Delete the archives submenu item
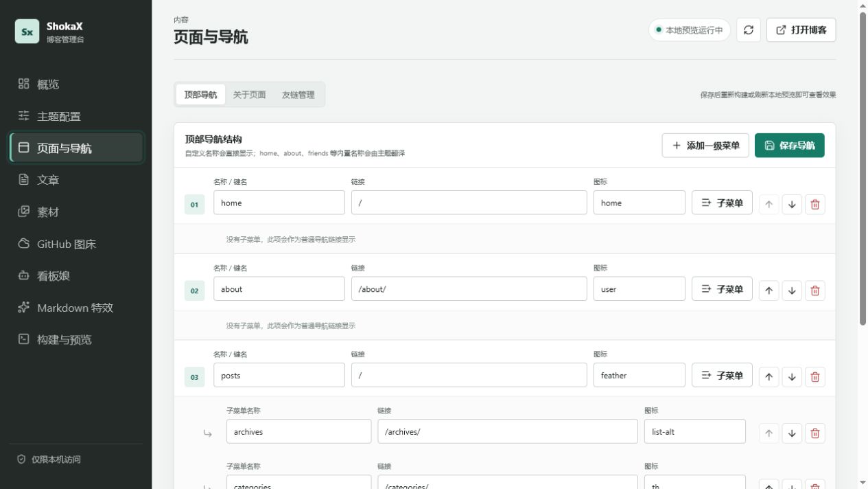This screenshot has width=868, height=489. [x=815, y=433]
